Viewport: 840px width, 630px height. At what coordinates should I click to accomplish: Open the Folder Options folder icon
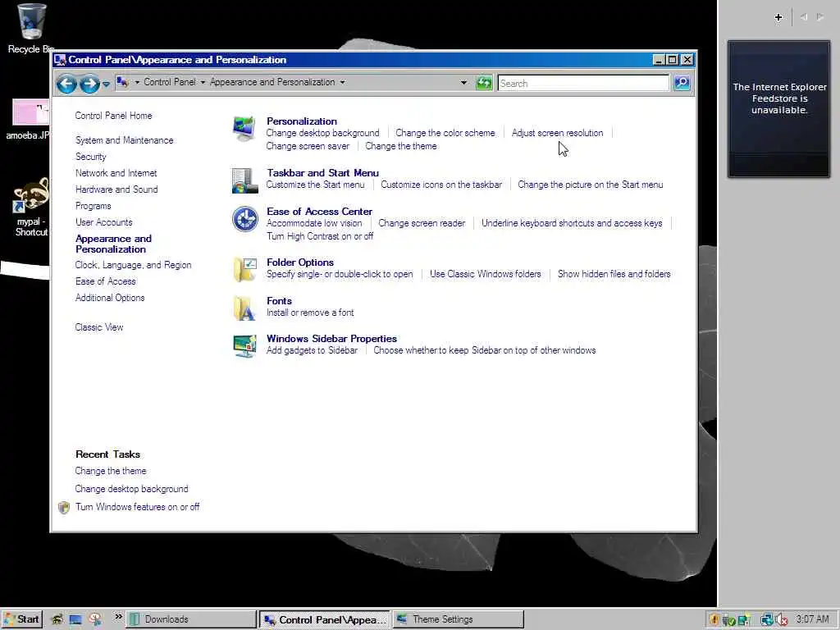(244, 269)
